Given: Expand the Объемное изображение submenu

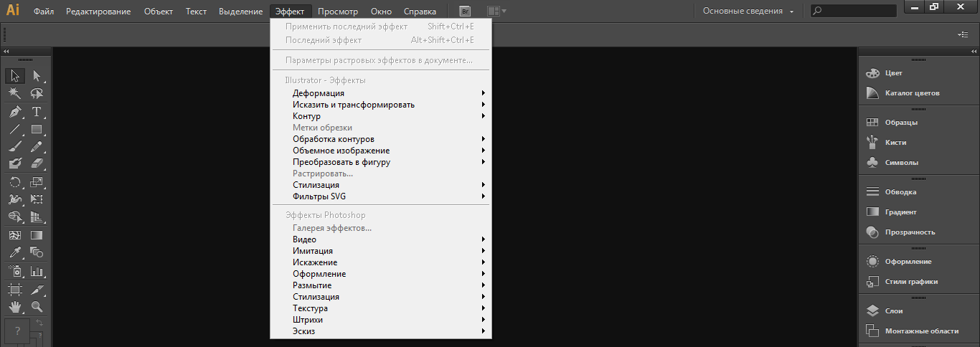Looking at the screenshot, I should point(381,151).
